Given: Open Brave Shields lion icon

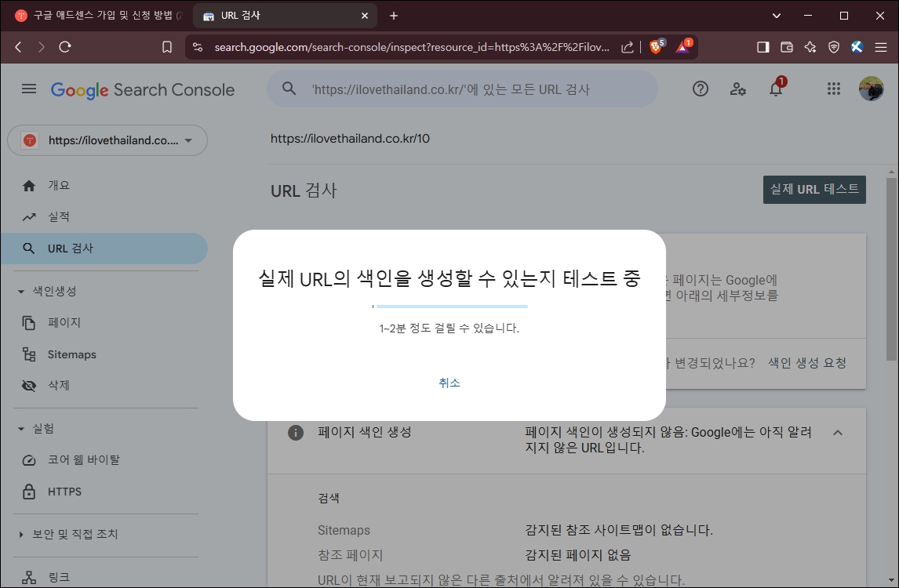Looking at the screenshot, I should 657,46.
